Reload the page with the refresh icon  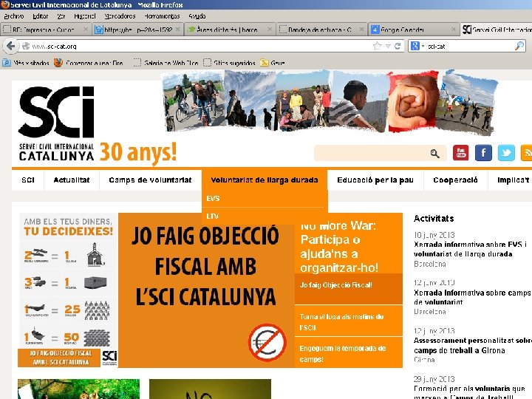point(398,46)
